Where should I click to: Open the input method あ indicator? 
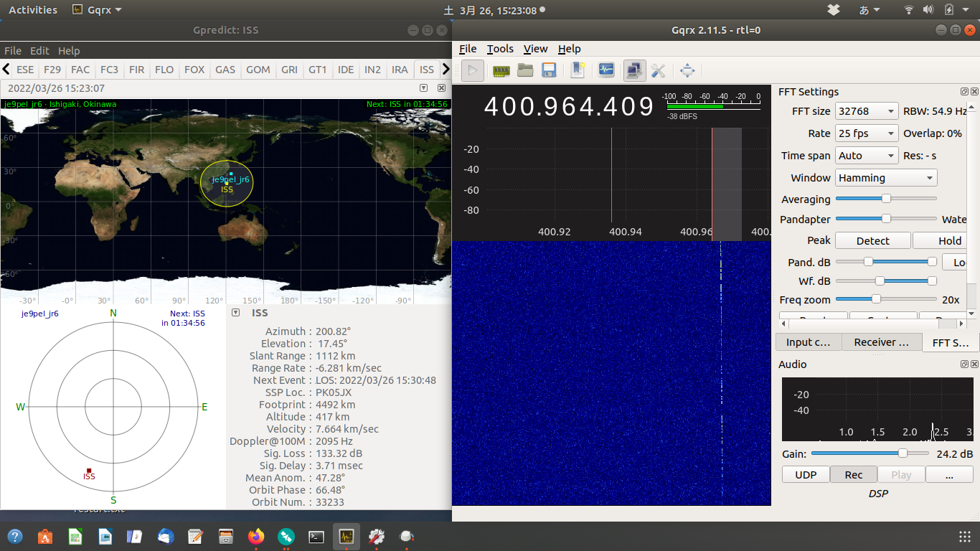(x=869, y=10)
